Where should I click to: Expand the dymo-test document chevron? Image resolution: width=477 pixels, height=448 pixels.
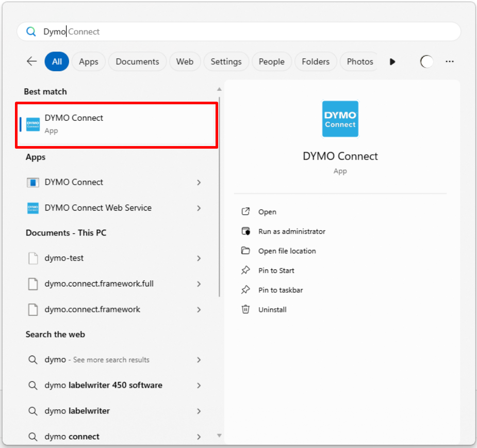tap(199, 258)
